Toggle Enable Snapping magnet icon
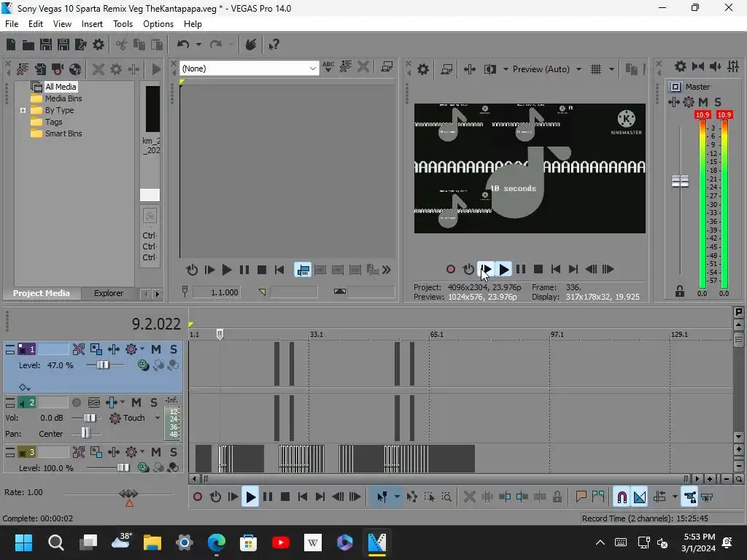The height and width of the screenshot is (560, 747). point(622,497)
